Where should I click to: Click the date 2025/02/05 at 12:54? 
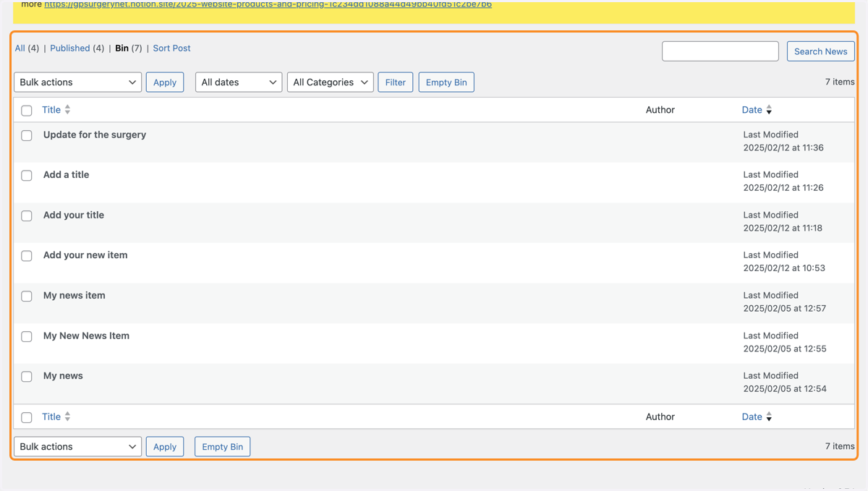tap(785, 388)
